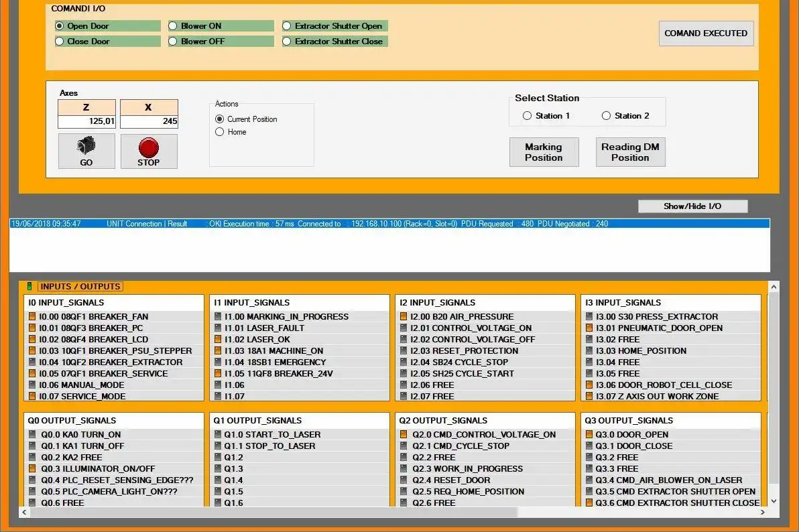
Task: Click the I1.02 LASER_OK status indicator
Action: point(218,340)
